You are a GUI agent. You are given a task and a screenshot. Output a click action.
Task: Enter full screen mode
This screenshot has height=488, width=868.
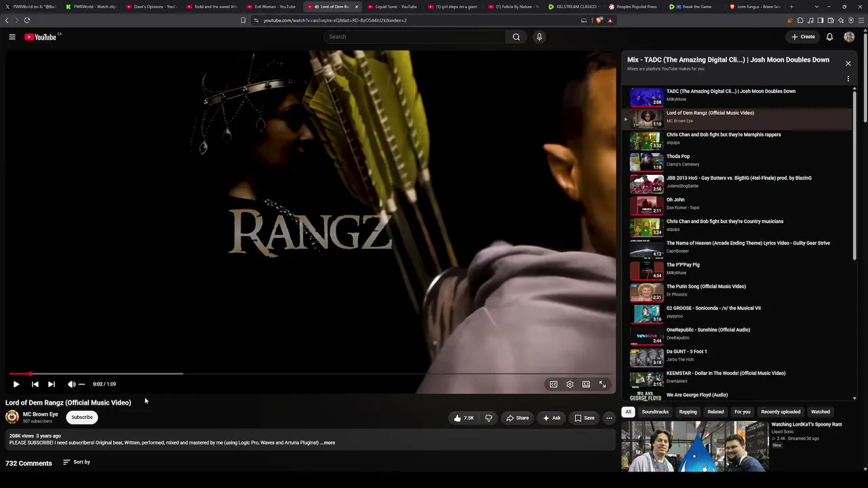point(602,384)
